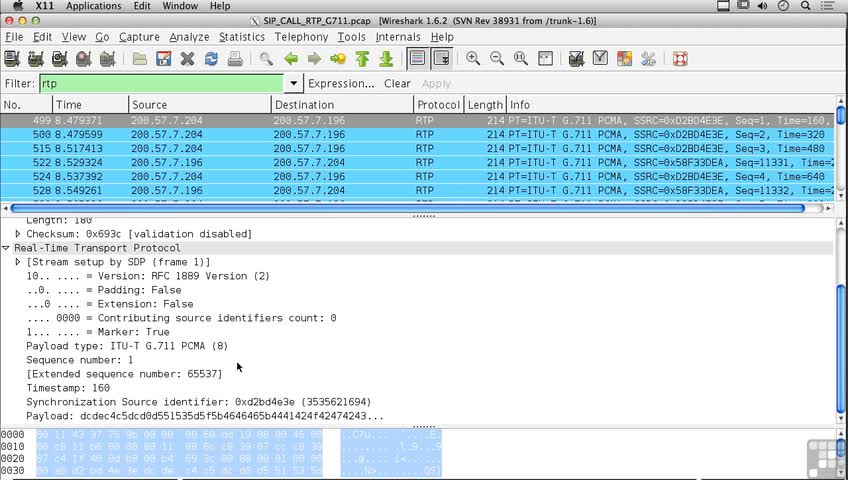
Task: Select the Timestamp: 160 line
Action: [68, 388]
